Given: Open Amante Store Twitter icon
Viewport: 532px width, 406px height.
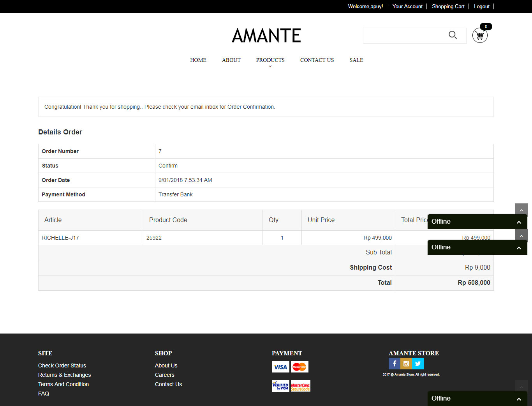Looking at the screenshot, I should (418, 364).
